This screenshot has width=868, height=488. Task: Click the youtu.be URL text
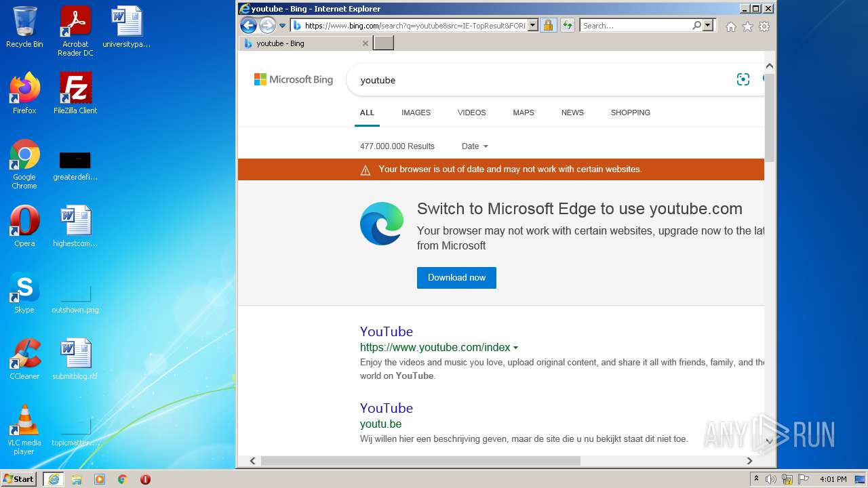click(x=380, y=424)
